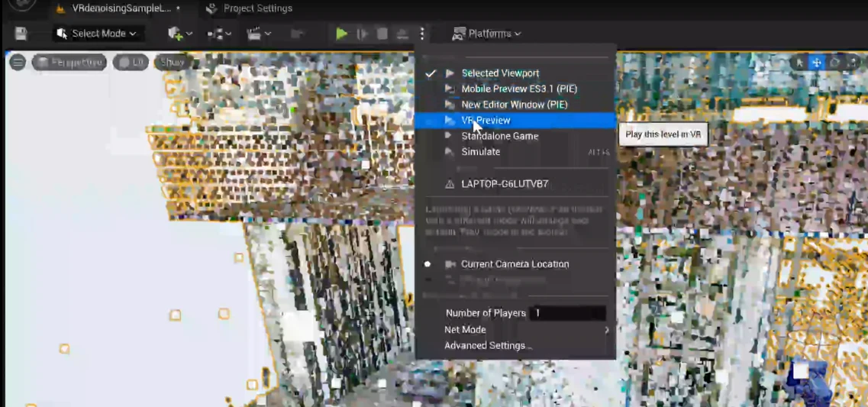Click the warning icon beside LAPTOP-G6LUTVB7
This screenshot has height=407, width=868.
pyautogui.click(x=450, y=184)
